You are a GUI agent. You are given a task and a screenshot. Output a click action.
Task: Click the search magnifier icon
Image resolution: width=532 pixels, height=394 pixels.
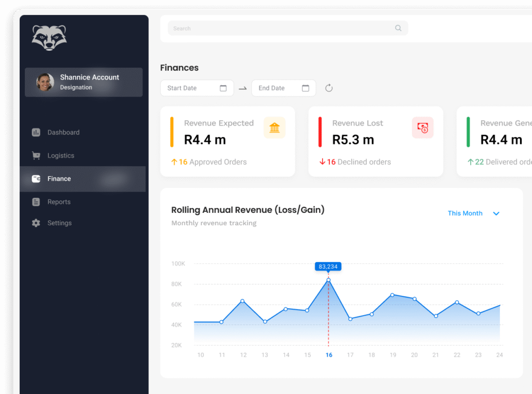[398, 28]
